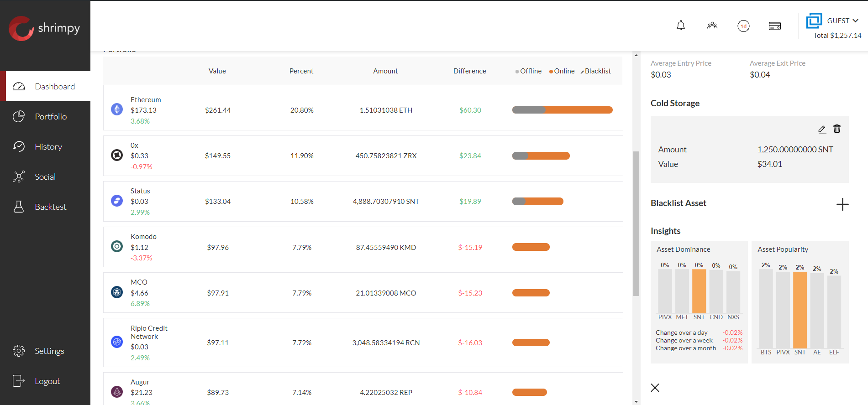This screenshot has height=405, width=868.
Task: Log out using the Logout link
Action: click(x=45, y=381)
